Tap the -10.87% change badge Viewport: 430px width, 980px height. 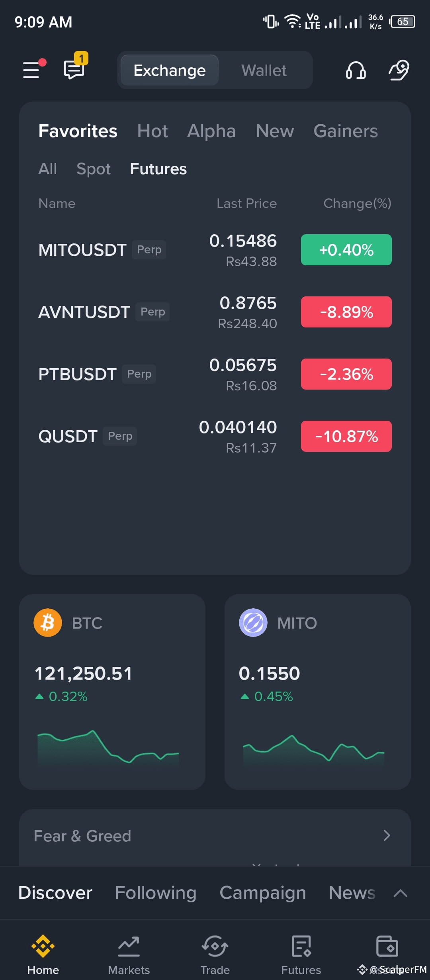346,436
